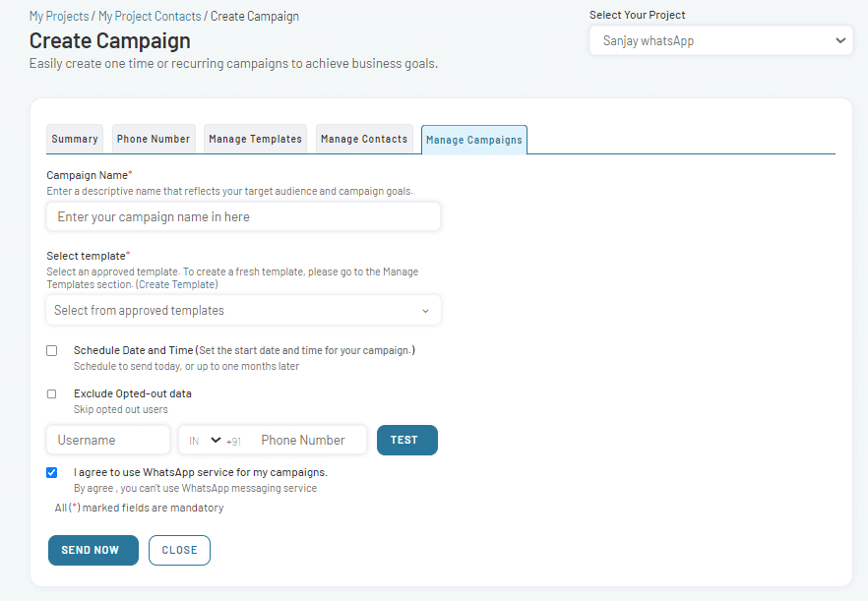Click into the Username field
This screenshot has width=868, height=601.
tap(108, 440)
